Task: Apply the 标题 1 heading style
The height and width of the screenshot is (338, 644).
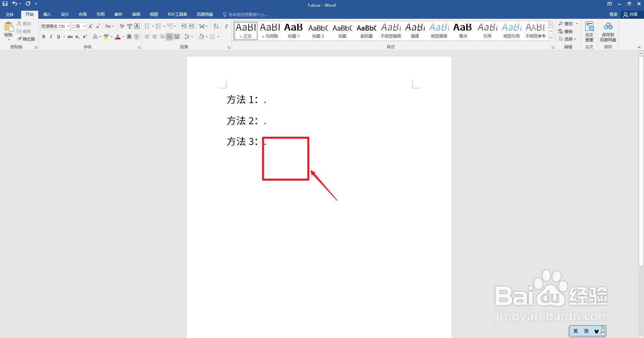Action: click(293, 31)
